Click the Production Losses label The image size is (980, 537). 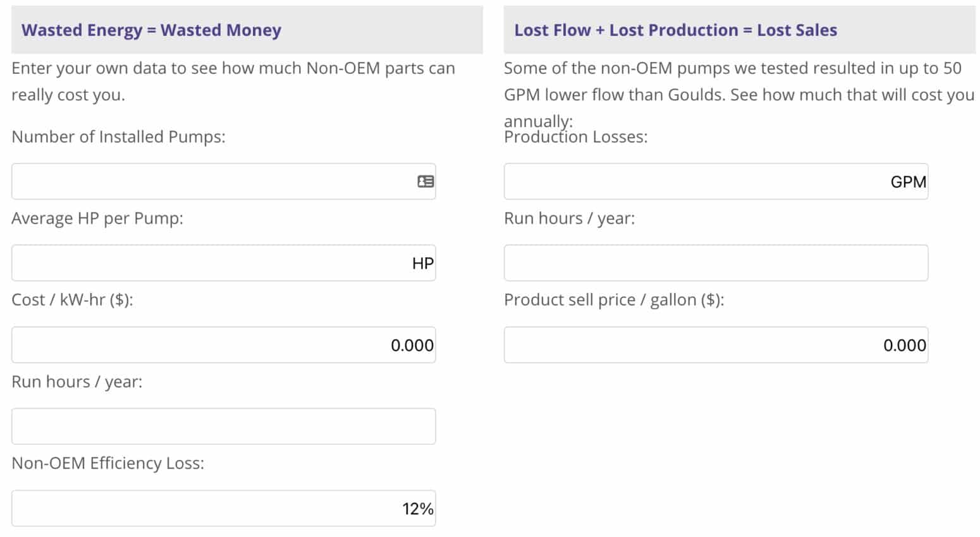[x=575, y=138]
